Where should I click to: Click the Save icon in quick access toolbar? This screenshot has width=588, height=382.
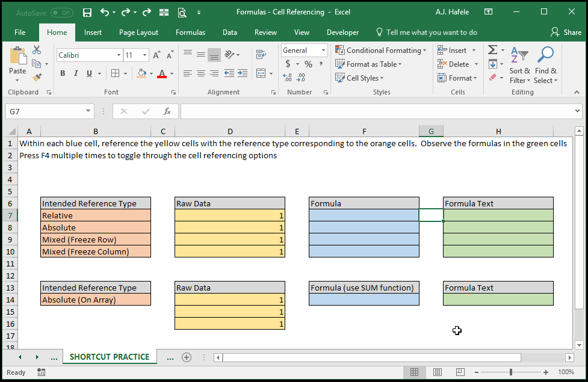tap(87, 13)
